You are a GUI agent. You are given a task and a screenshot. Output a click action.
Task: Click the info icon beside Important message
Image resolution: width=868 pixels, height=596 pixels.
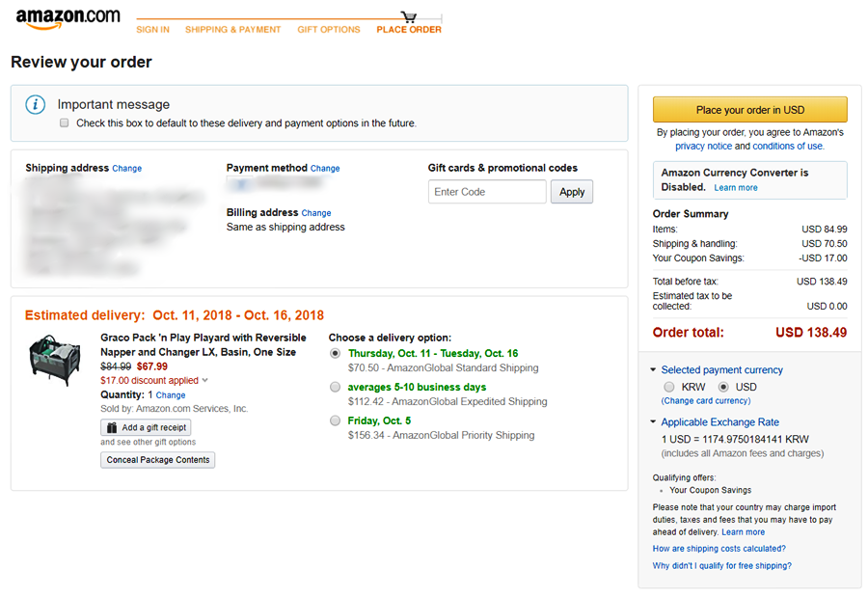pyautogui.click(x=35, y=104)
